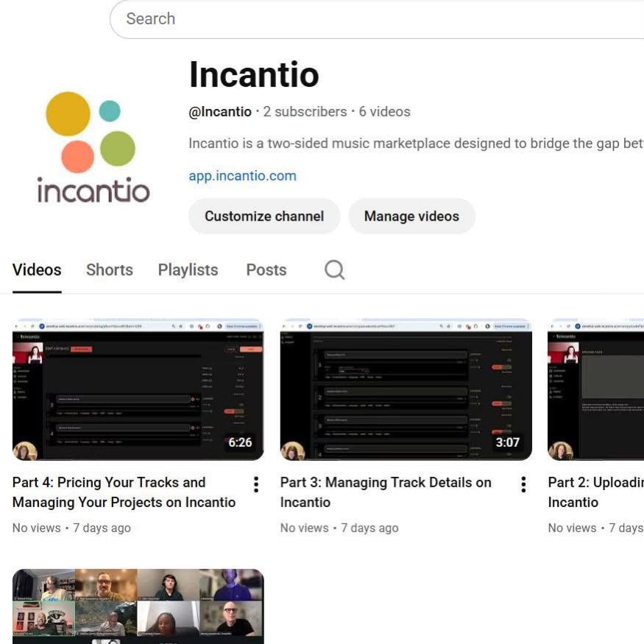644x644 pixels.
Task: Click the Part 3 video title link
Action: 386,492
